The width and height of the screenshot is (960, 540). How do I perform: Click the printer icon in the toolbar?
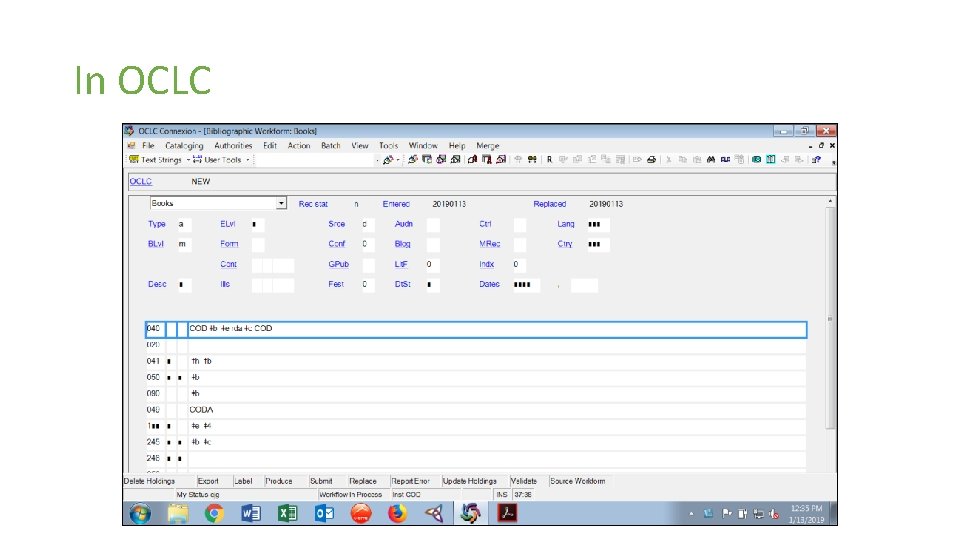(x=651, y=160)
